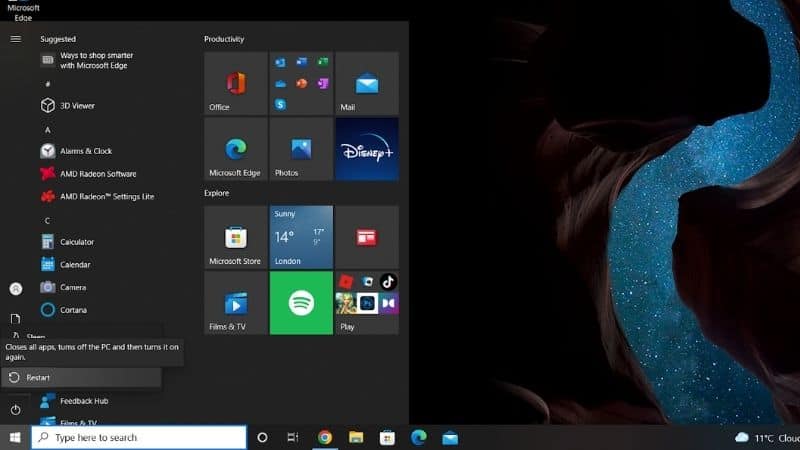This screenshot has height=450, width=800.
Task: Open the TikTok icon in Play tile
Action: [x=388, y=282]
